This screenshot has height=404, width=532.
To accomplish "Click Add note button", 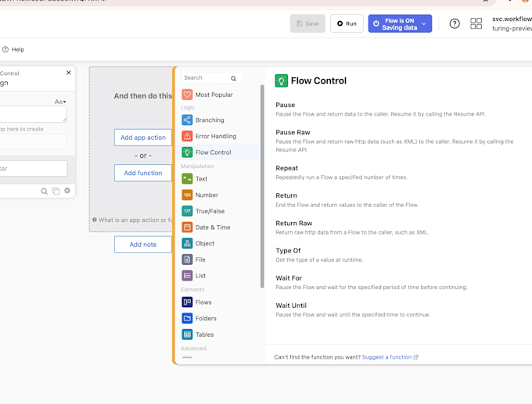I will [x=143, y=245].
